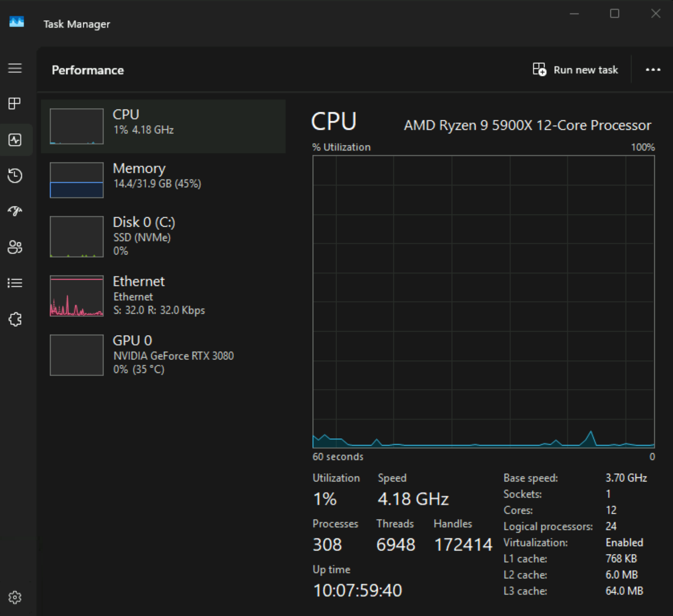This screenshot has height=616, width=673.
Task: Click the Memory mini graph thumbnail
Action: tap(76, 180)
